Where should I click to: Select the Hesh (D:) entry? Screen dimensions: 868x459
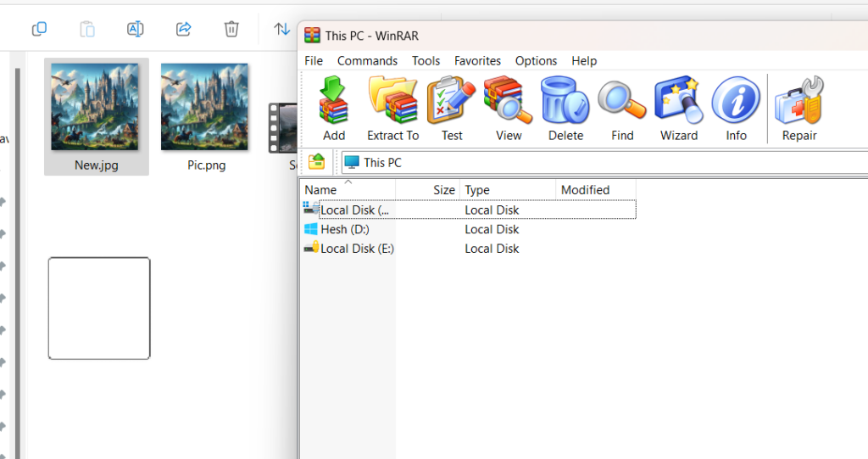click(344, 229)
